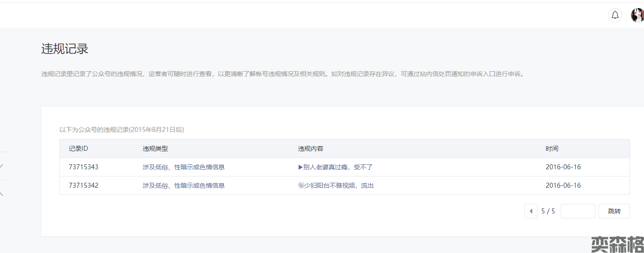Click the 5 / 5 page indicator
The image size is (644, 253).
click(548, 211)
